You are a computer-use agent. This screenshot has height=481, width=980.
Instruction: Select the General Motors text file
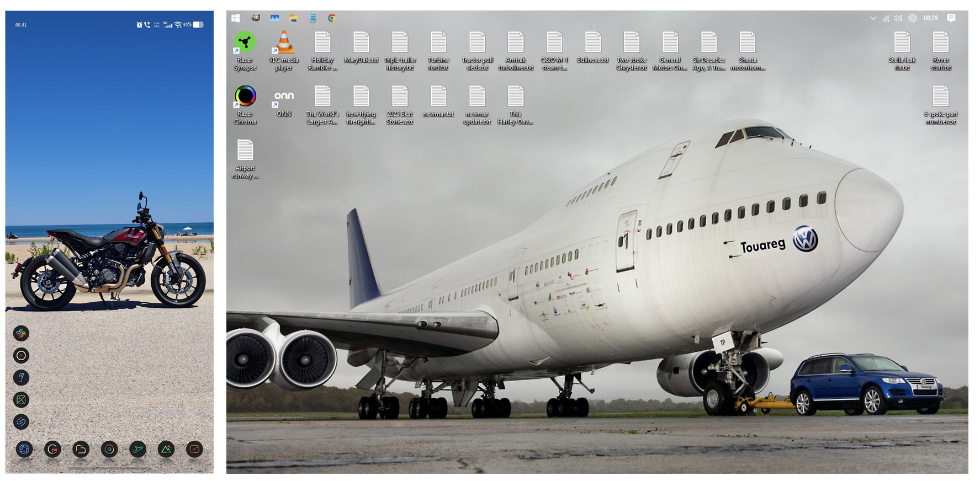(x=670, y=51)
